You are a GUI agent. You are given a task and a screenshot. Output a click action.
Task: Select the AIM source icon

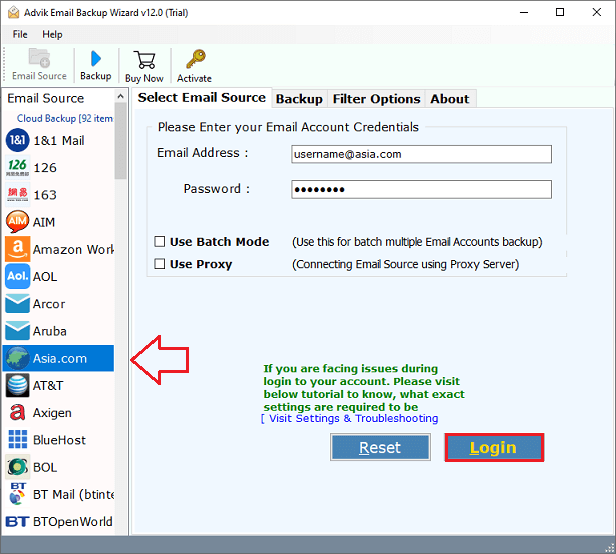tap(17, 222)
